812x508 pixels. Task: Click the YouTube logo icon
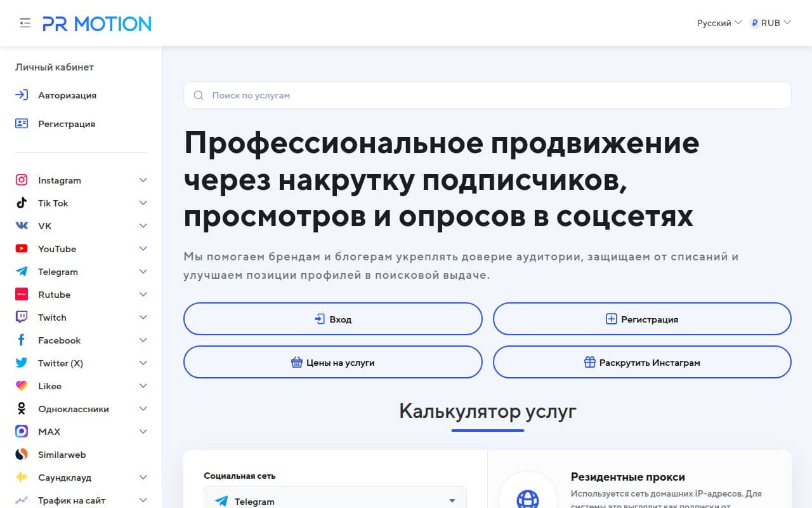tap(22, 249)
